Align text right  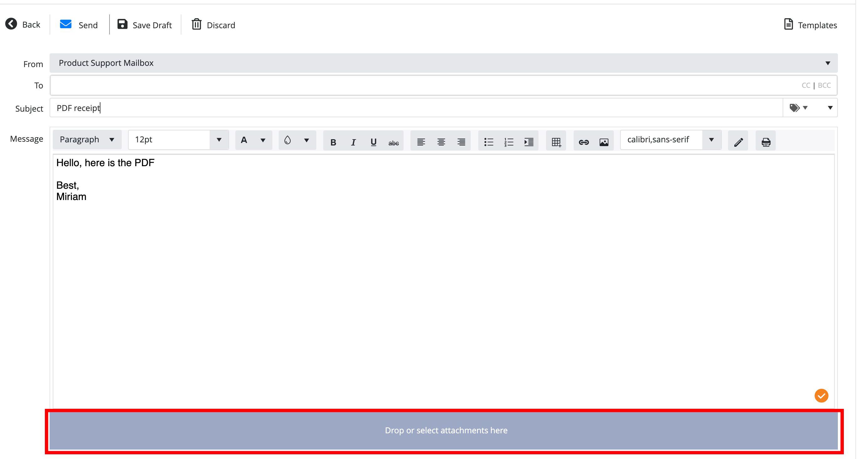[x=461, y=142]
